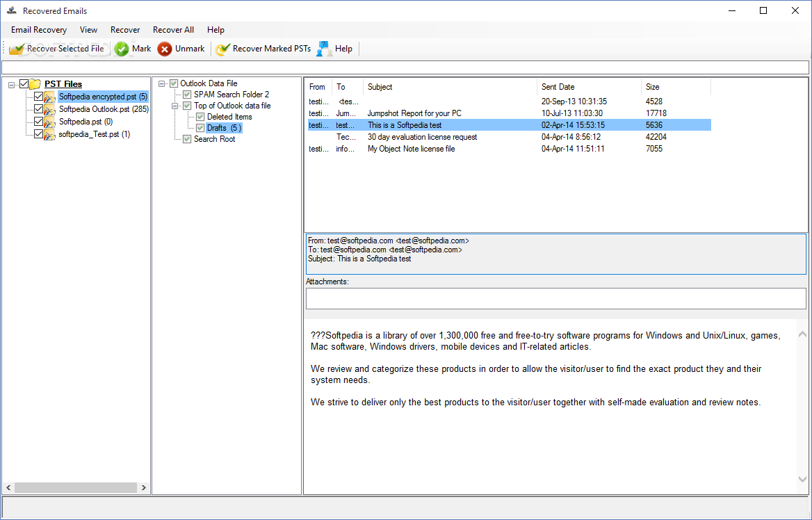Click the message body scroll down arrow

(802, 480)
